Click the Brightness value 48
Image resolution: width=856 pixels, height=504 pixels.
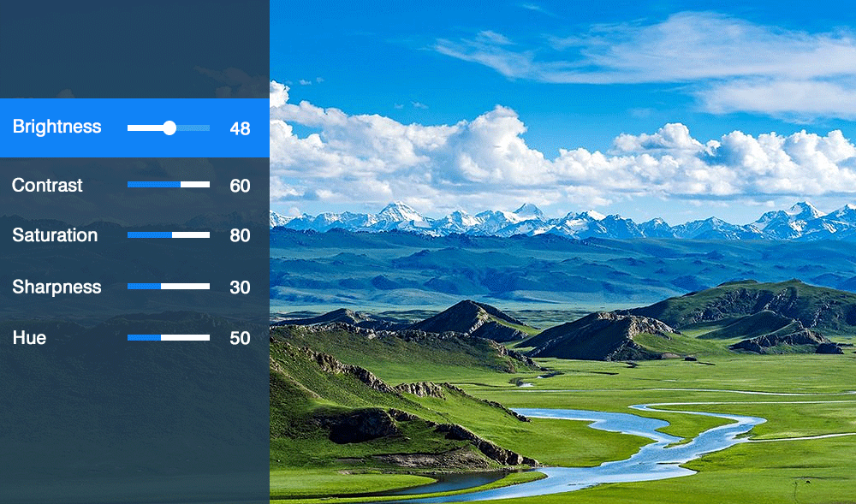(x=241, y=128)
